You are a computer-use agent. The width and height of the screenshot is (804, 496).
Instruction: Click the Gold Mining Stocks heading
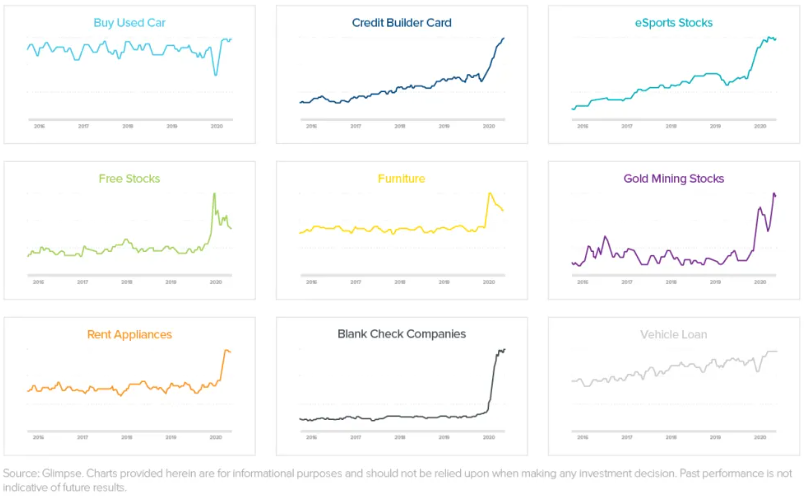(674, 178)
